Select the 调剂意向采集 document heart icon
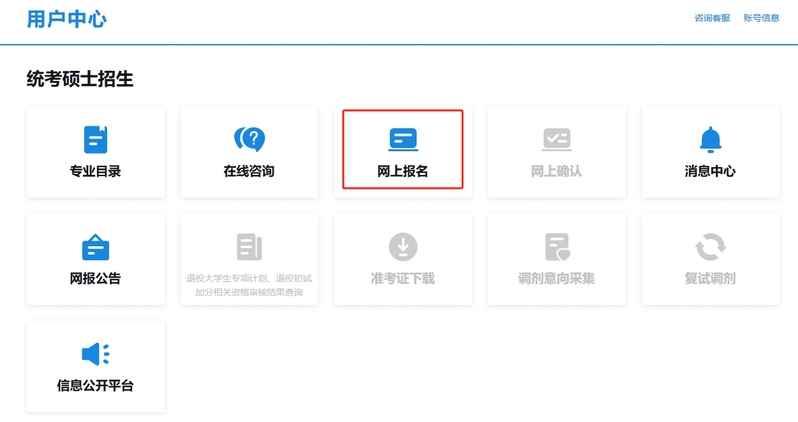The height and width of the screenshot is (422, 798). 556,246
